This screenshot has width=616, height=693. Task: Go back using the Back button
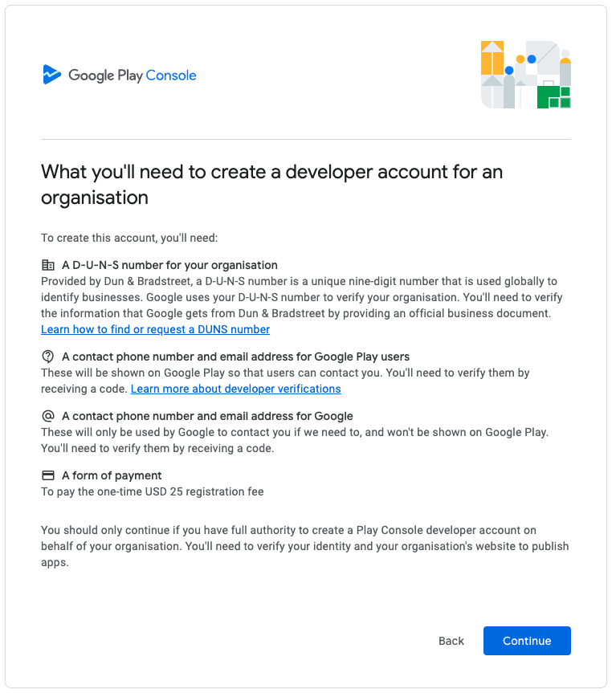(451, 641)
